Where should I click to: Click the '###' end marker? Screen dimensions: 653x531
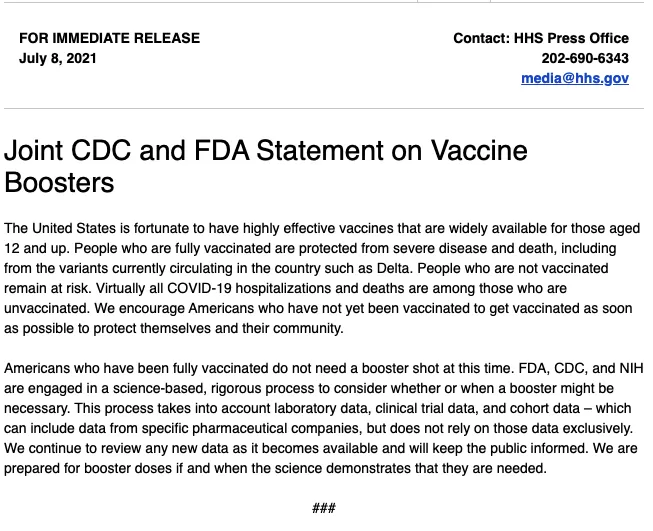point(324,508)
